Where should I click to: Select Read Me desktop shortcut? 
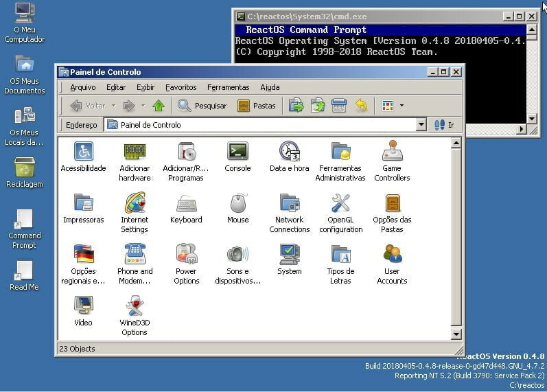tap(24, 276)
